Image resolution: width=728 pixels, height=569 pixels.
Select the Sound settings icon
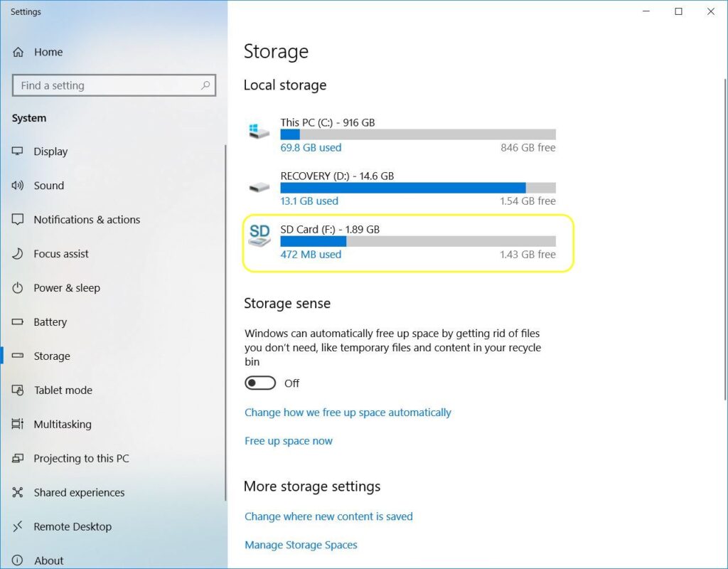click(x=18, y=186)
